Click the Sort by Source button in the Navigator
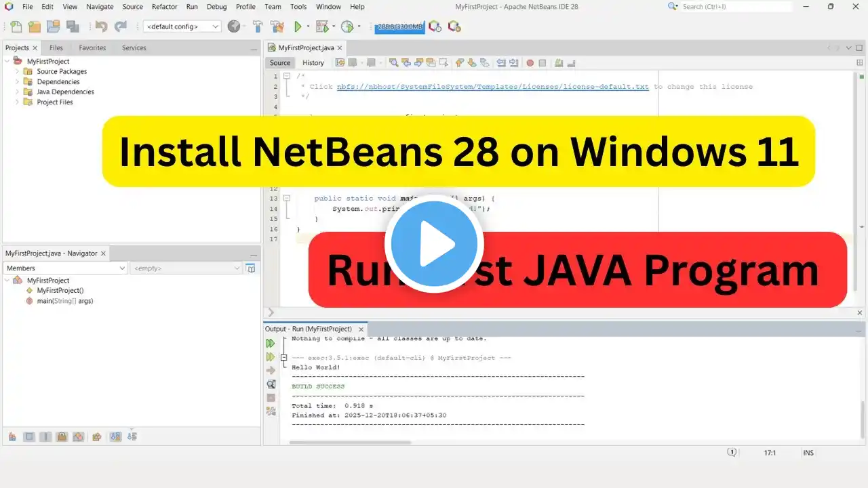Image resolution: width=868 pixels, height=488 pixels. coord(132,436)
